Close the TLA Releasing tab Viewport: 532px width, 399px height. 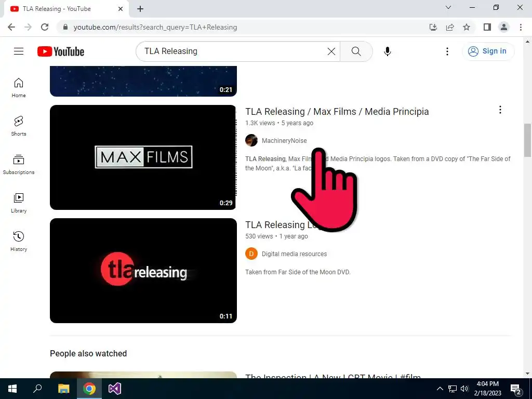coord(121,9)
